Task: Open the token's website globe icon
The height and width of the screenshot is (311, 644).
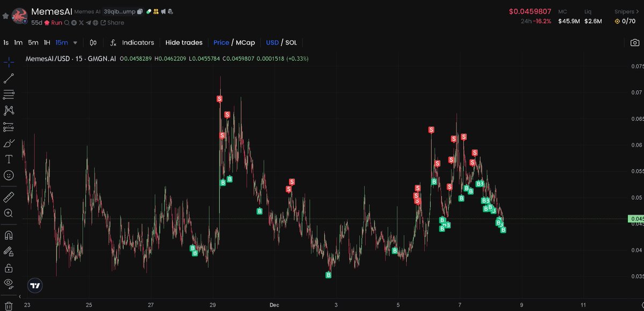Action: coord(96,23)
